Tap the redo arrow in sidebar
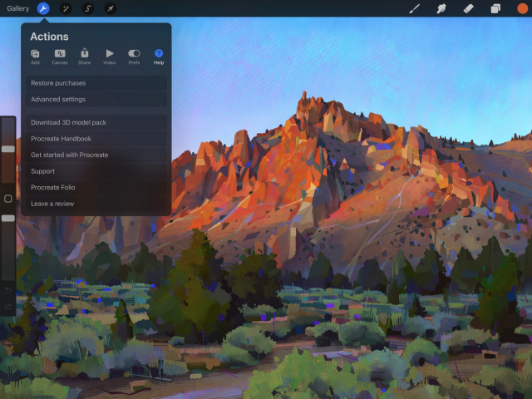 tap(7, 307)
